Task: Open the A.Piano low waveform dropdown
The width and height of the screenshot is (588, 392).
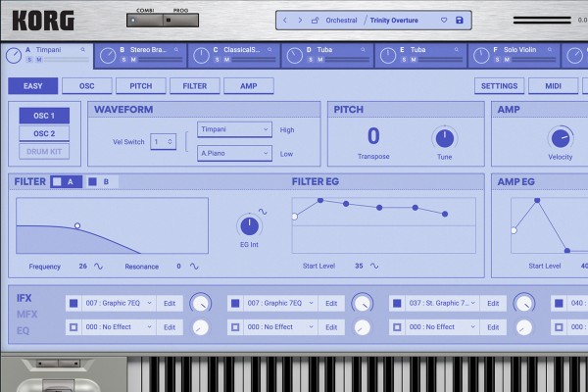Action: click(x=234, y=153)
